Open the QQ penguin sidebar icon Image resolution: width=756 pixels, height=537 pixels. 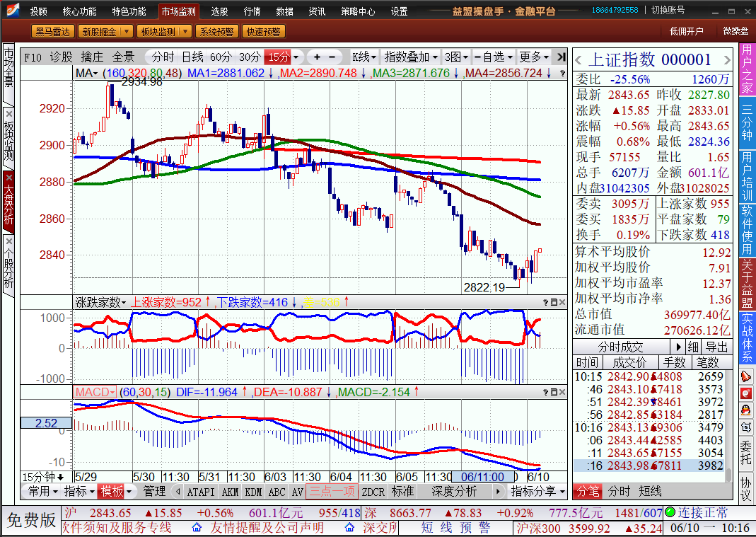click(746, 410)
